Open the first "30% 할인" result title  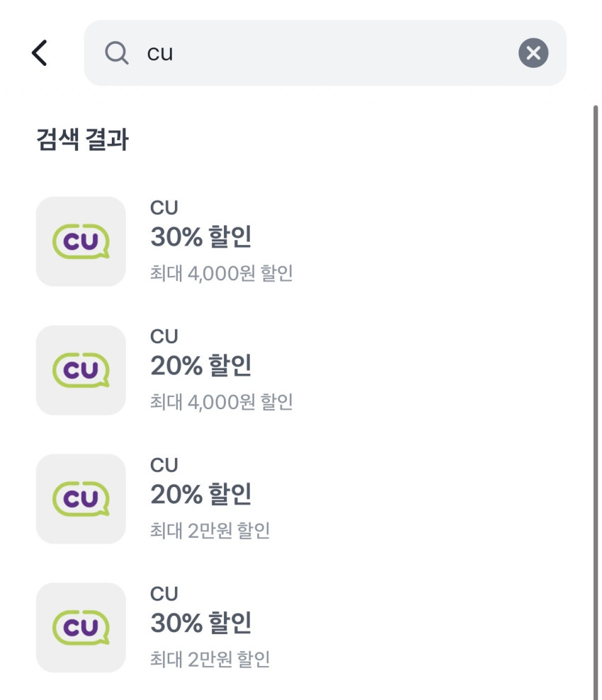[201, 238]
